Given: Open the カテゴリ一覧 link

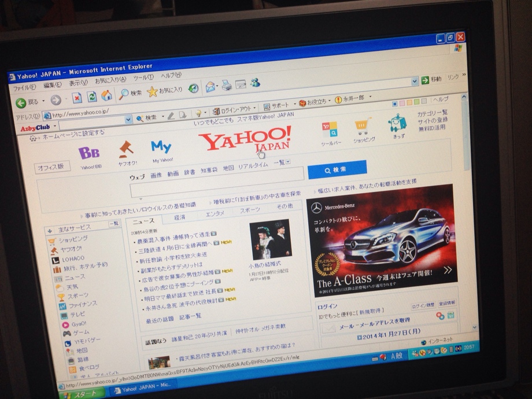Looking at the screenshot, I should click(x=433, y=113).
